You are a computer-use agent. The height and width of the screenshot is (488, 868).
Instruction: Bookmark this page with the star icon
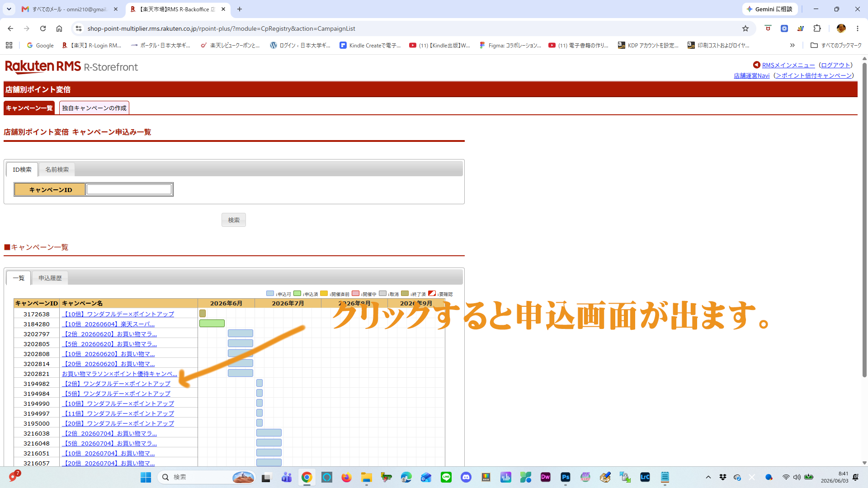[x=745, y=28]
